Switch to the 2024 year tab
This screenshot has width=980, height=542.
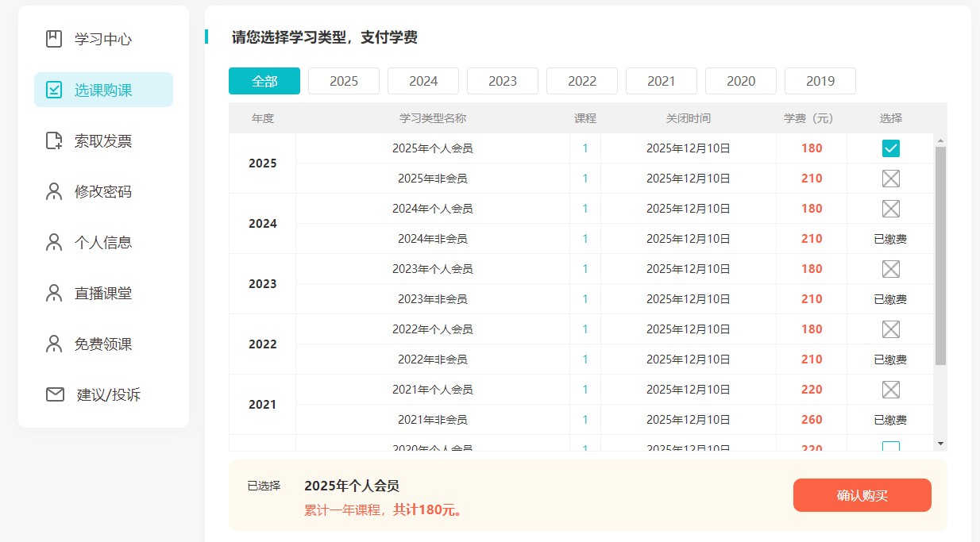[422, 80]
